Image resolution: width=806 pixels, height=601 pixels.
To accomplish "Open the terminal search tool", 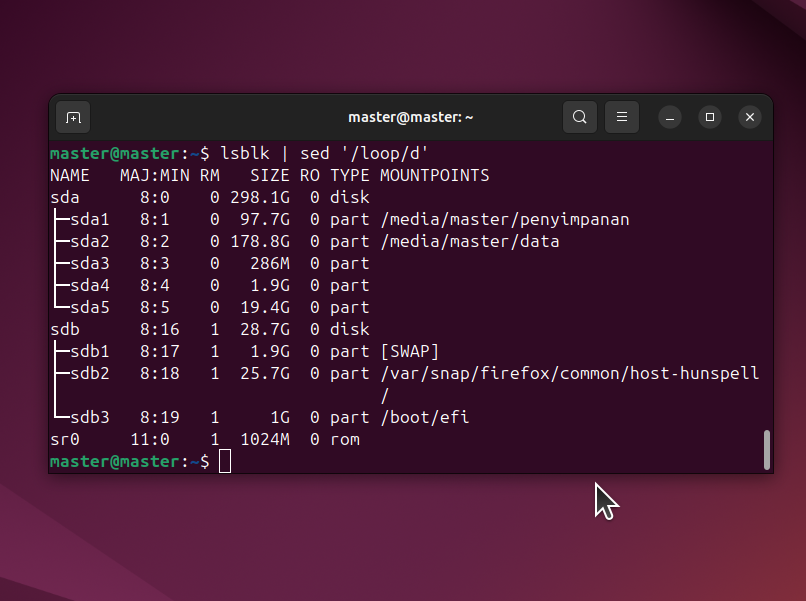I will tap(580, 118).
